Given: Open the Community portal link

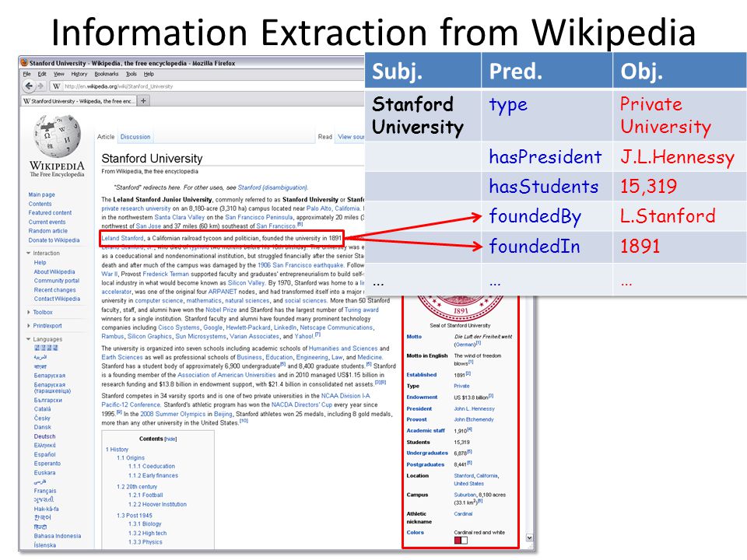Looking at the screenshot, I should [57, 281].
